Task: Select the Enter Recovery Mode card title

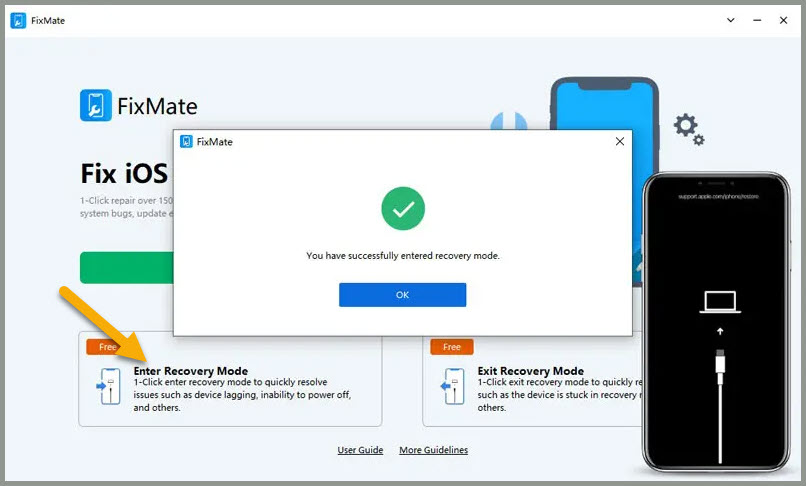Action: click(x=191, y=371)
